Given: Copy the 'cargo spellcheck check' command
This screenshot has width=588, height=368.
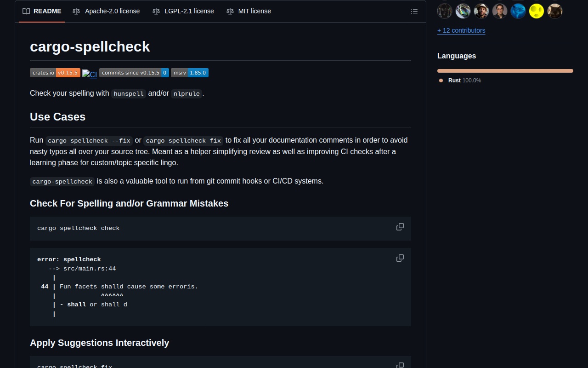Looking at the screenshot, I should [x=400, y=227].
